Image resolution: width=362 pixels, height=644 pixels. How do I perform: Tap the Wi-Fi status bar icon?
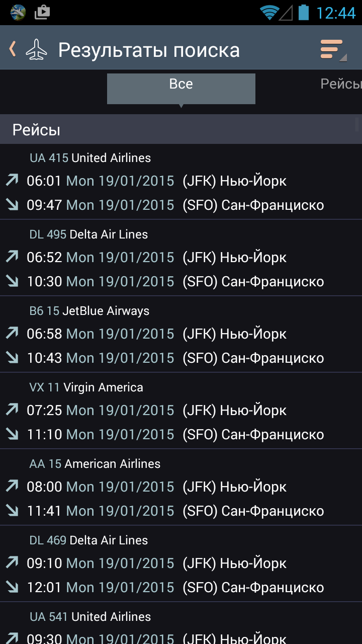[269, 12]
